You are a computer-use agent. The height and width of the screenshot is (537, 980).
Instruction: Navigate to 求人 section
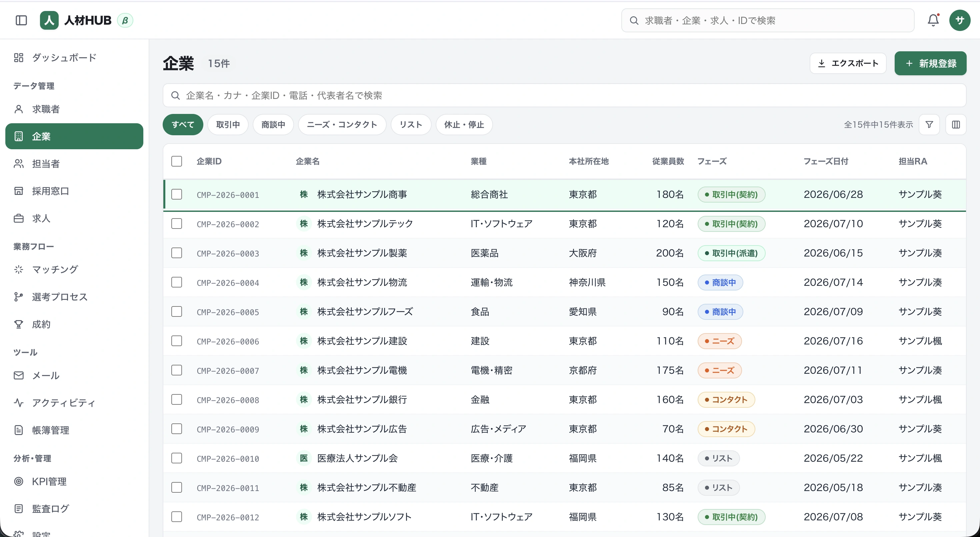(74, 218)
